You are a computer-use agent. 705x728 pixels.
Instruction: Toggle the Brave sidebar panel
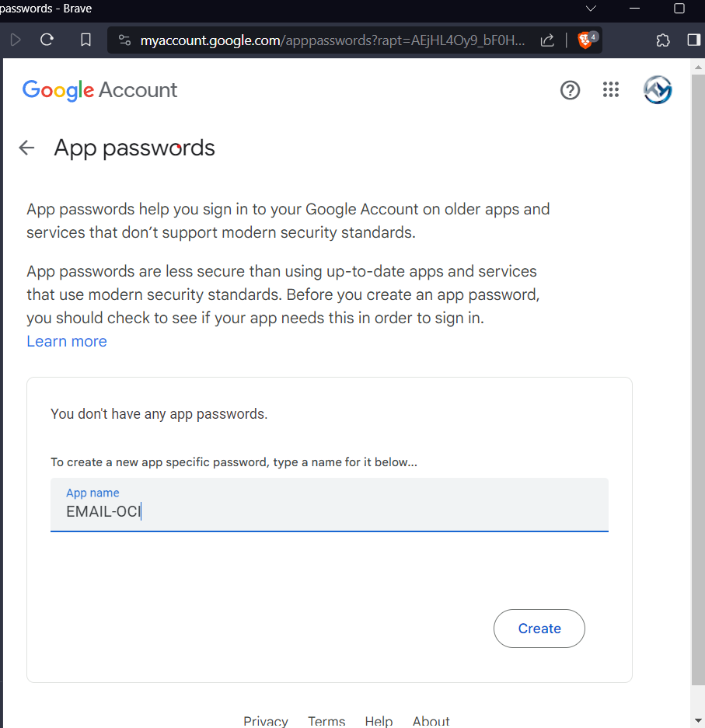(x=693, y=40)
